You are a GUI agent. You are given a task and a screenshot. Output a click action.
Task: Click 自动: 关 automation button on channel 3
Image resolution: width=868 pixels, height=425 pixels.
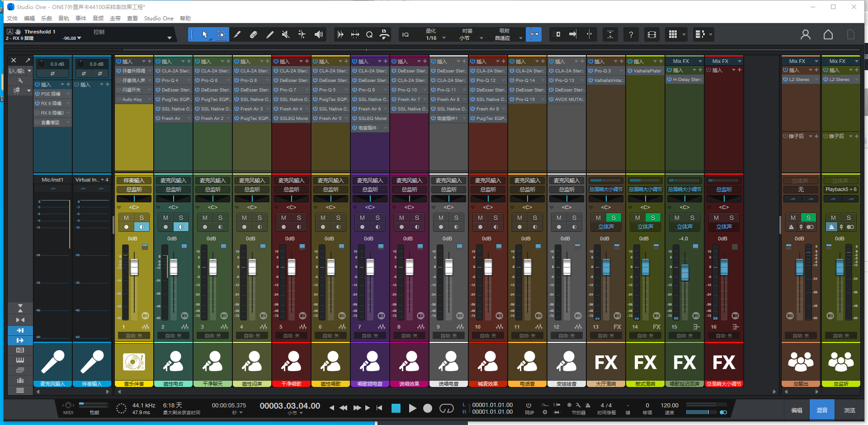point(212,336)
